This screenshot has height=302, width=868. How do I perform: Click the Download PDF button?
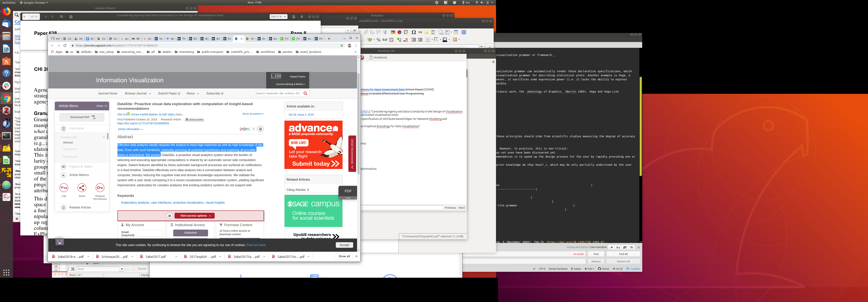[82, 117]
